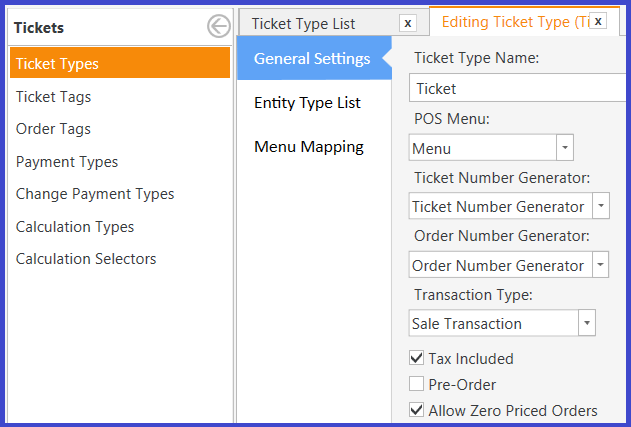This screenshot has width=631, height=427.
Task: Toggle the Tax Included checkbox
Action: pyautogui.click(x=417, y=358)
